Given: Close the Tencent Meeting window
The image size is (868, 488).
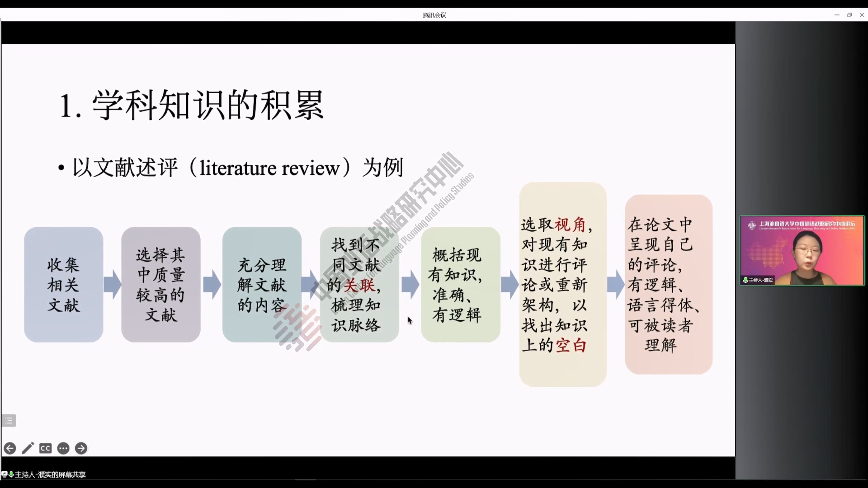Looking at the screenshot, I should [862, 15].
